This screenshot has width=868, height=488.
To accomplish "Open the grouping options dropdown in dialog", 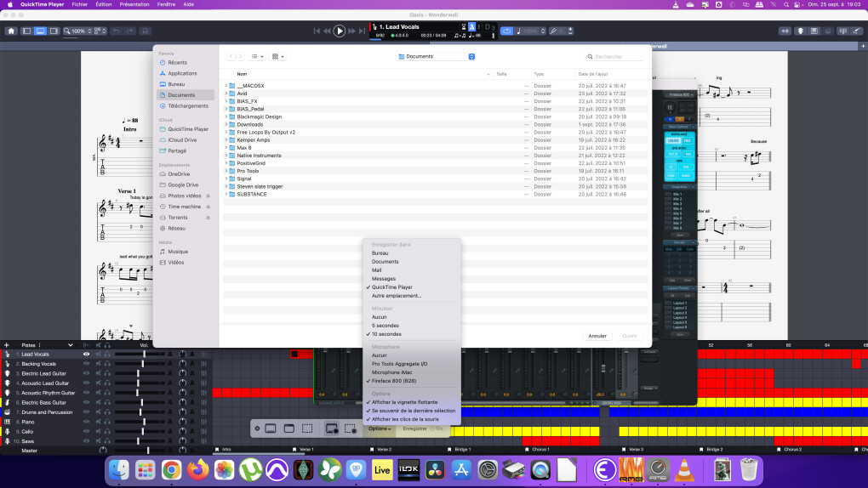I will 278,56.
